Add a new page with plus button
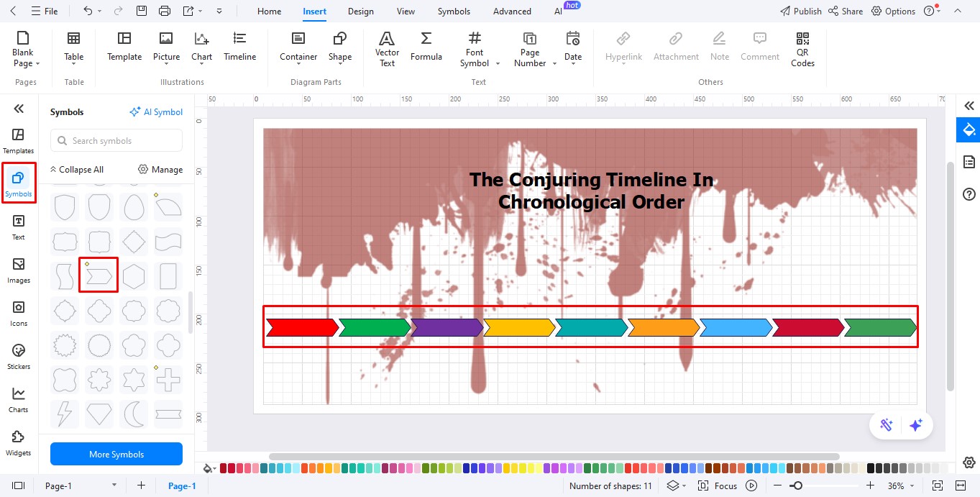980x497 pixels. [x=142, y=486]
